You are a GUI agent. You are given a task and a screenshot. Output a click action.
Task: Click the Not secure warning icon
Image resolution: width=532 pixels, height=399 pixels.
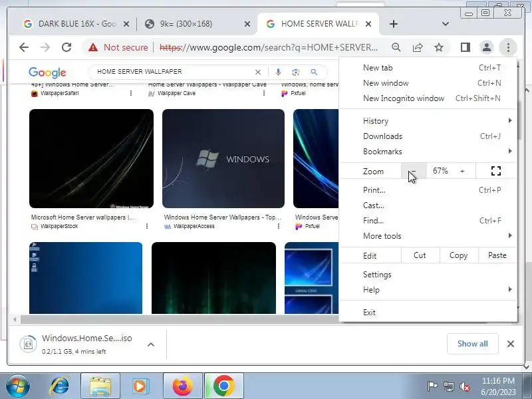(x=93, y=47)
